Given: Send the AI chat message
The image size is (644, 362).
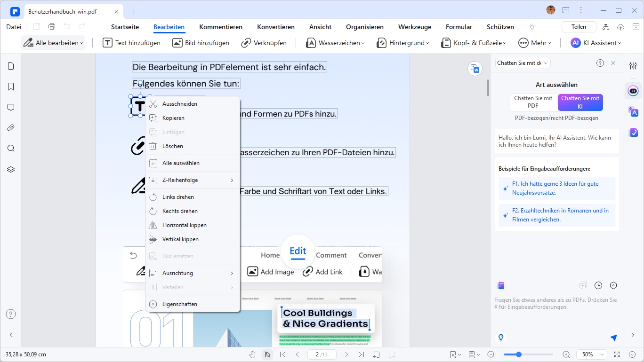Looking at the screenshot, I should (613, 338).
